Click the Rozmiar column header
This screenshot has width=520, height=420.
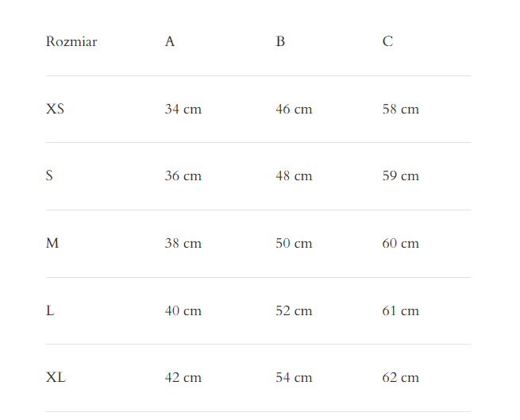click(71, 41)
